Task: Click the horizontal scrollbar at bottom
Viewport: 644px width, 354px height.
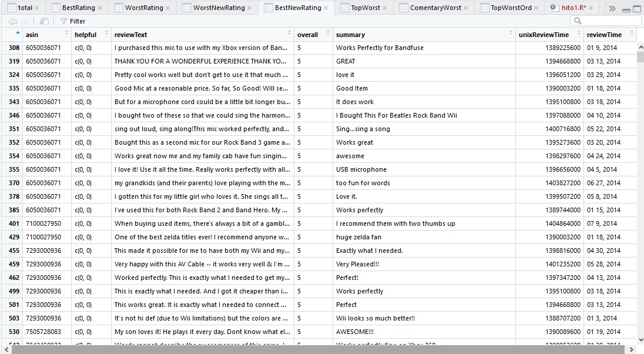Action: pyautogui.click(x=317, y=349)
